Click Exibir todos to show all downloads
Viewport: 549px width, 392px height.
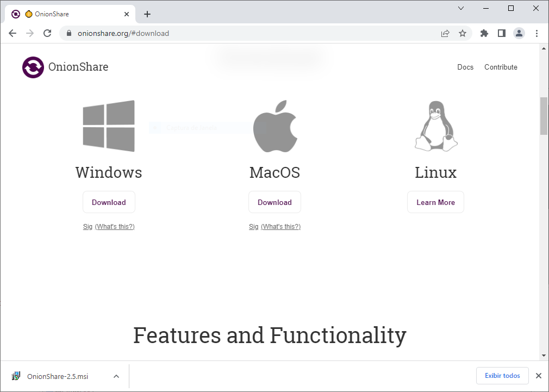(x=502, y=376)
